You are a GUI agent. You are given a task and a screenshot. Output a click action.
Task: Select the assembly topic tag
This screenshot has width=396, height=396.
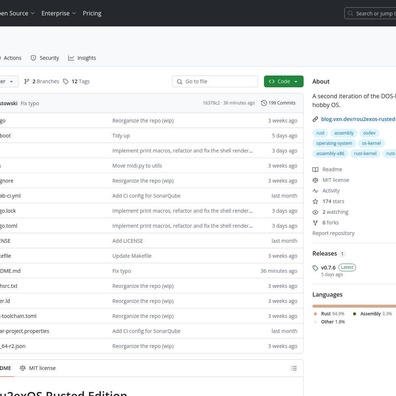tap(344, 133)
